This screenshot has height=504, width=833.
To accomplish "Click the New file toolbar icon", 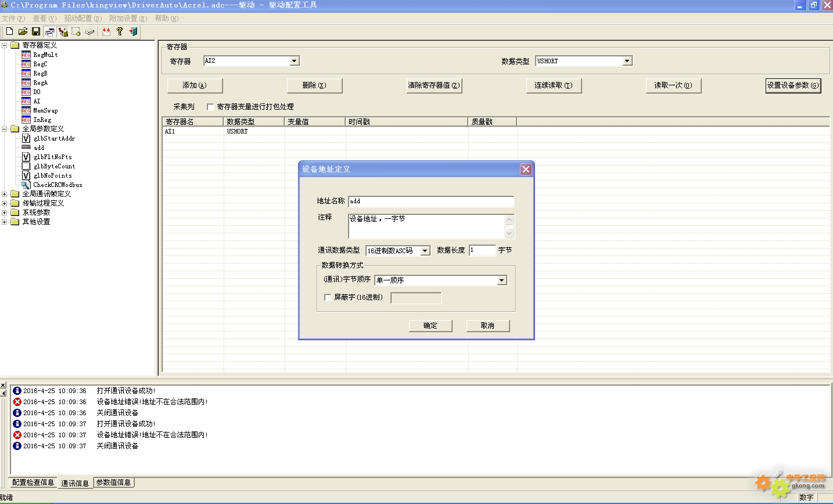I will click(x=9, y=32).
